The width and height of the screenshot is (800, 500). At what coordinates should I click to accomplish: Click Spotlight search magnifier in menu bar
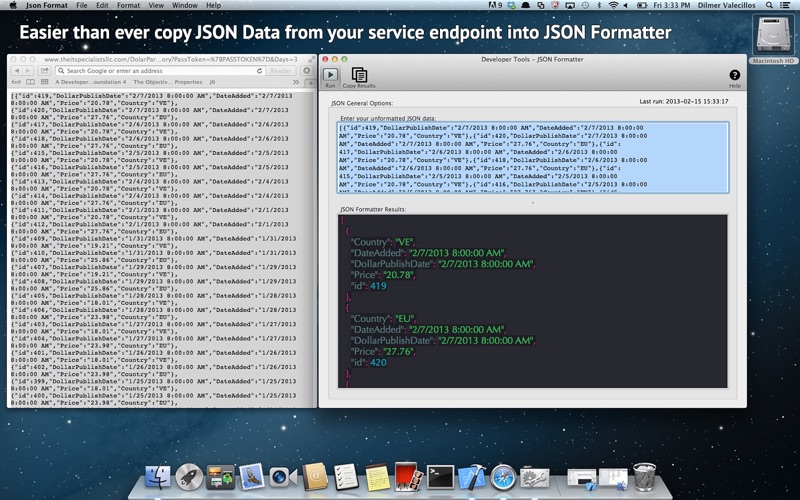(x=769, y=5)
